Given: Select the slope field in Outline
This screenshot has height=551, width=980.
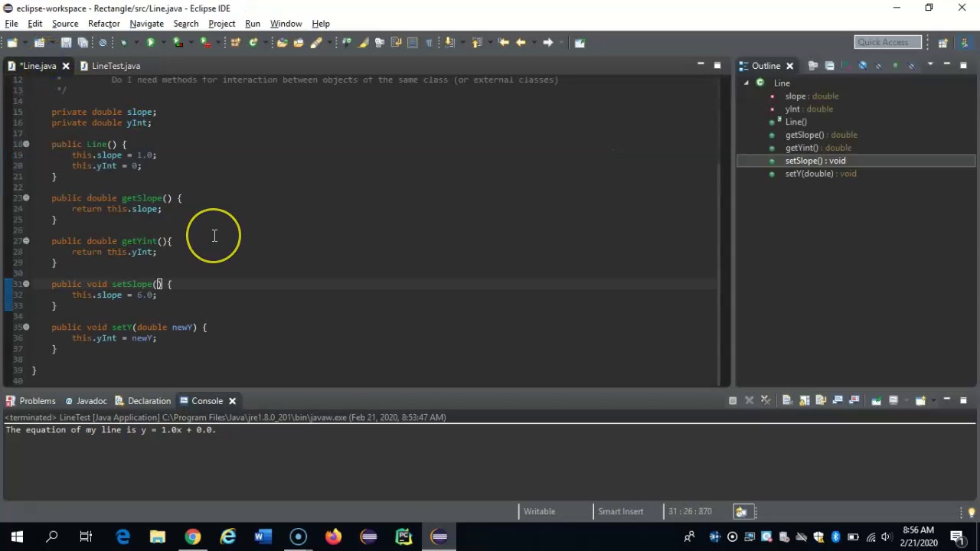Looking at the screenshot, I should click(x=812, y=96).
